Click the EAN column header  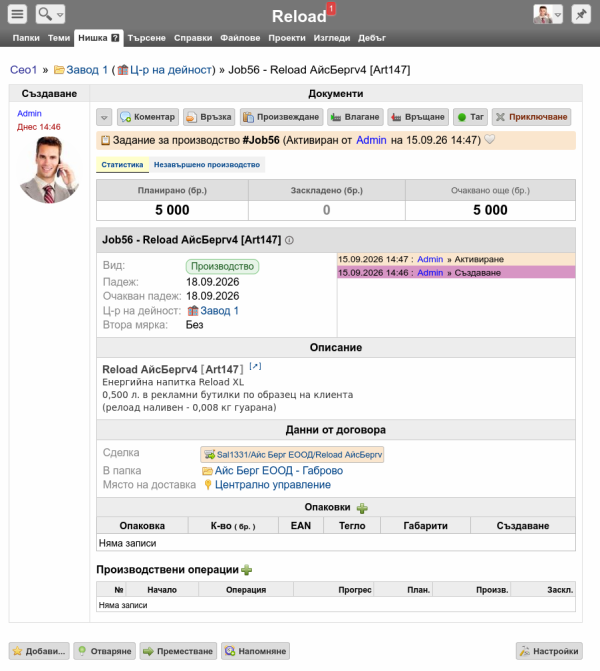[x=301, y=526]
